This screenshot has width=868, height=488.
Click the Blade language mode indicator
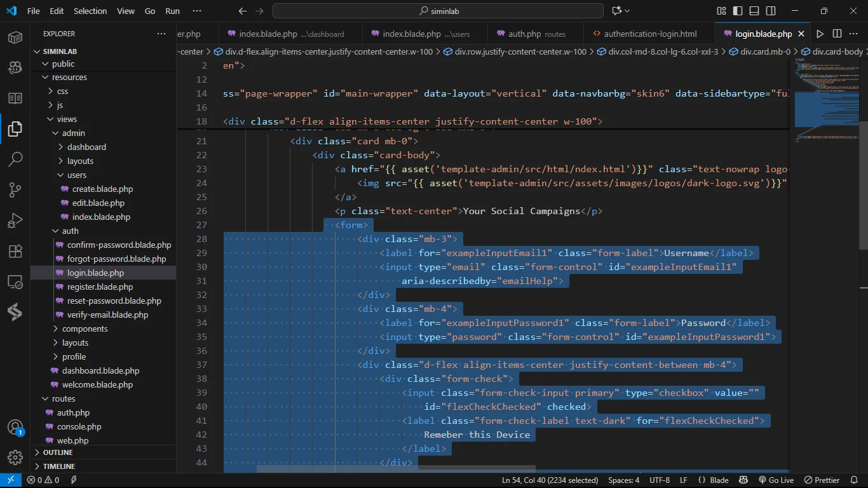713,480
